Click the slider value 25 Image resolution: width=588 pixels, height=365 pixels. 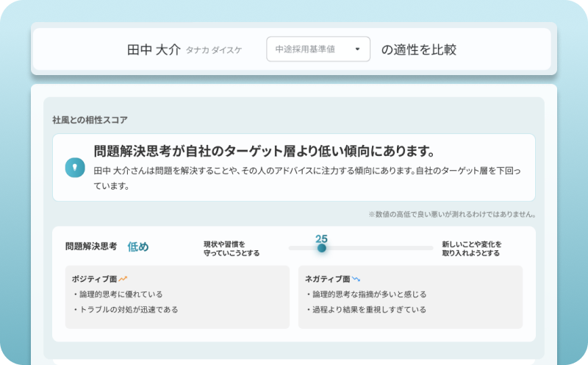tap(321, 238)
